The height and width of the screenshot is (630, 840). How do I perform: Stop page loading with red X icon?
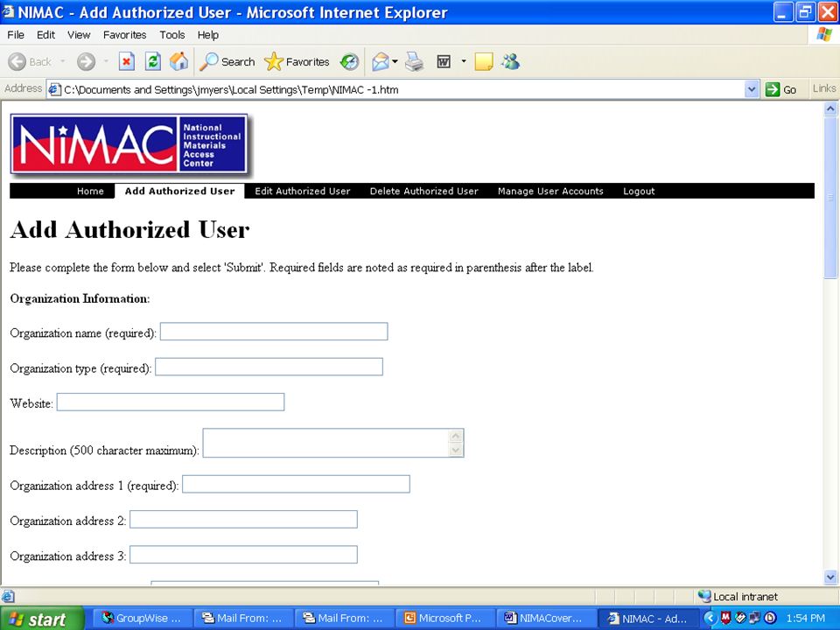(126, 62)
